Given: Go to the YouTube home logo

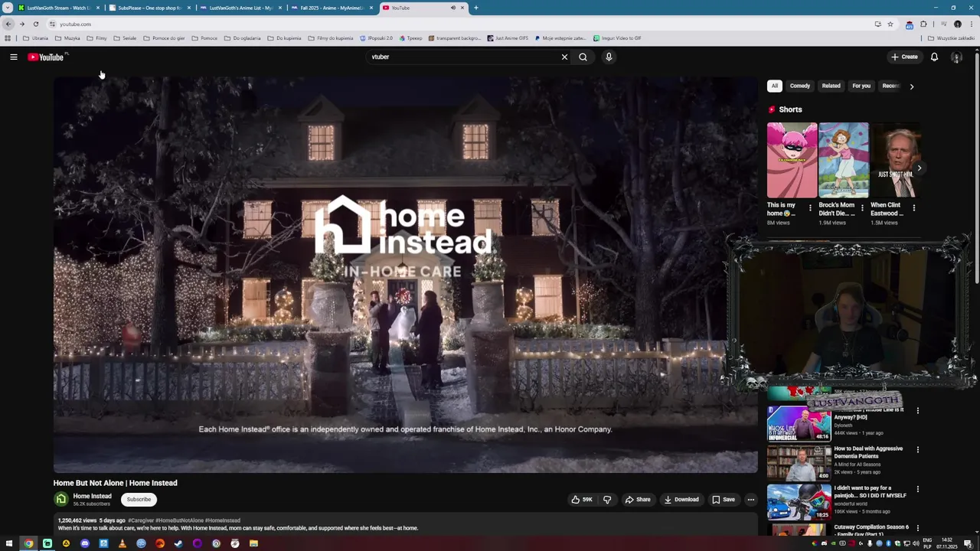Looking at the screenshot, I should 46,57.
